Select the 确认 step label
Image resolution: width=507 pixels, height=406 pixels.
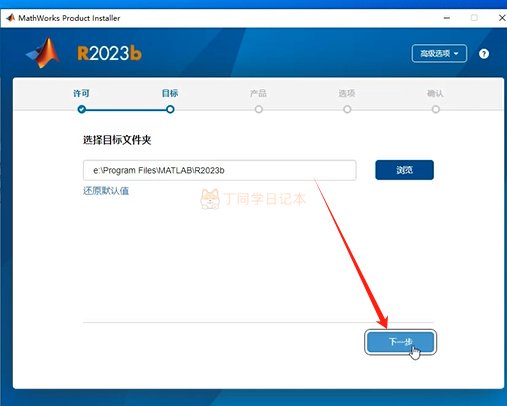pyautogui.click(x=435, y=93)
